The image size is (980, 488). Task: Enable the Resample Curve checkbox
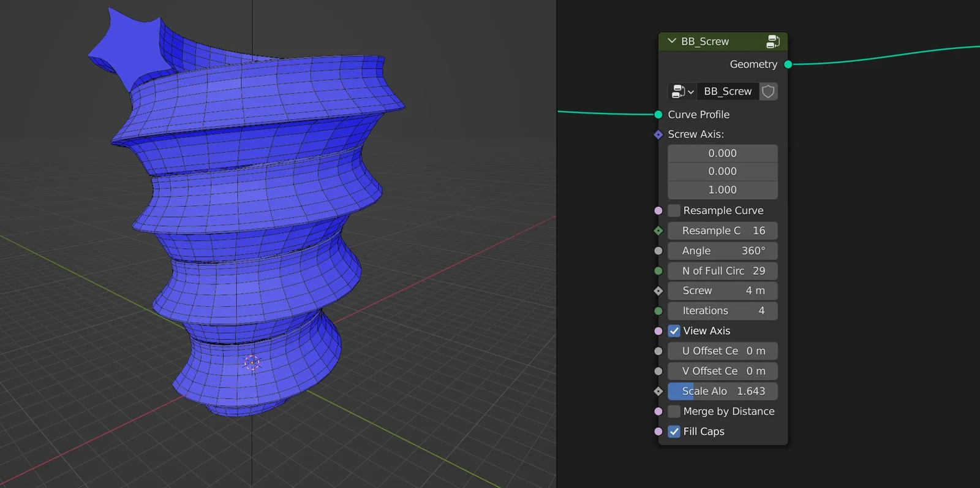point(674,211)
